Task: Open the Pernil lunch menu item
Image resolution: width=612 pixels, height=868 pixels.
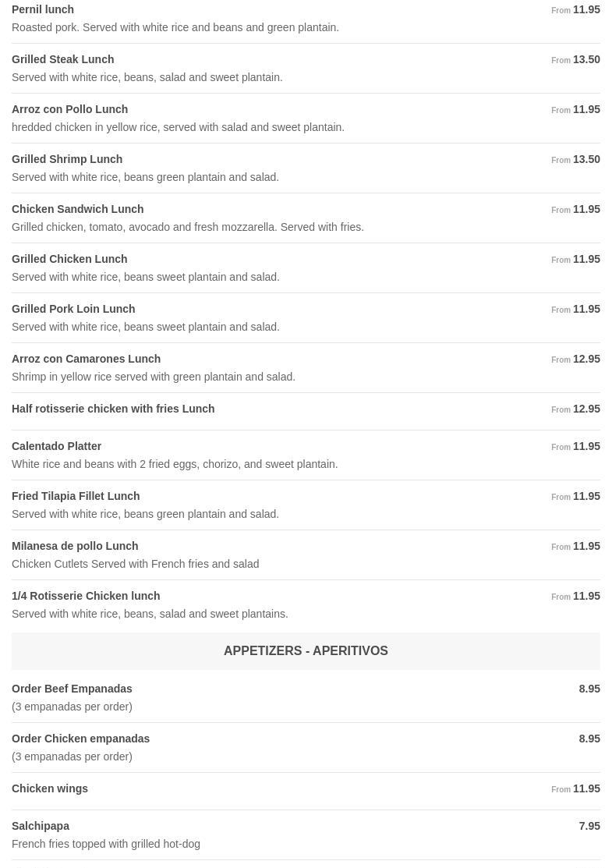Action: pyautogui.click(x=43, y=9)
